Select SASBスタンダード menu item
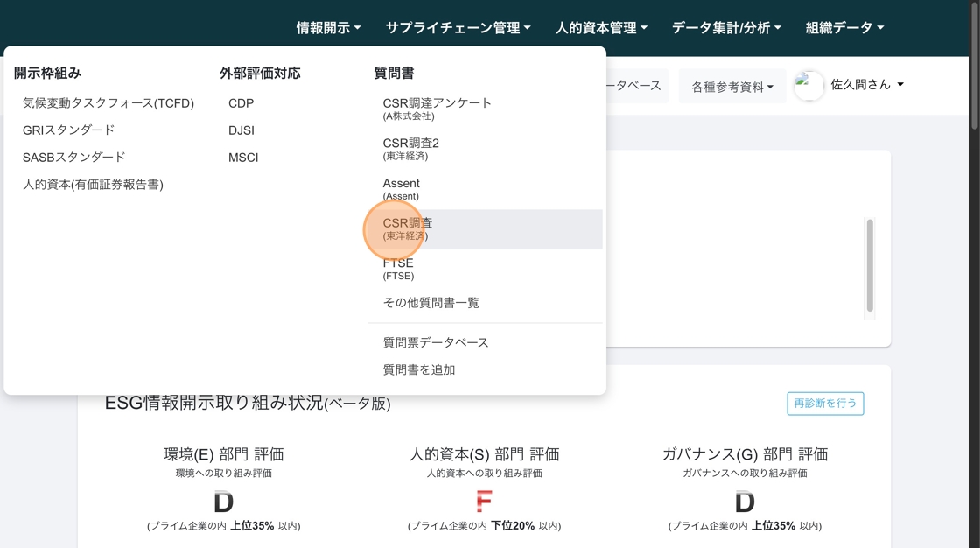980x548 pixels. pyautogui.click(x=74, y=158)
